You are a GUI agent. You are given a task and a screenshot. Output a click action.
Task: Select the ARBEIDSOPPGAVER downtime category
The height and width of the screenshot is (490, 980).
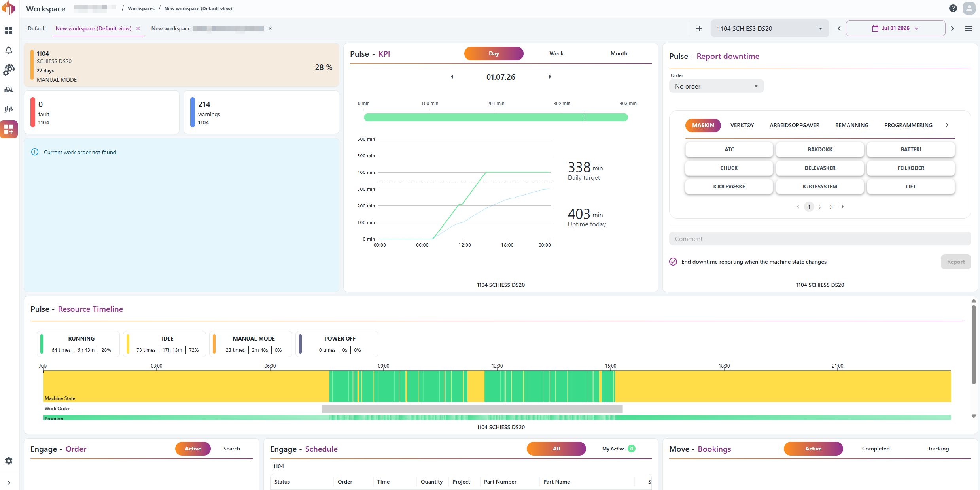coord(795,125)
